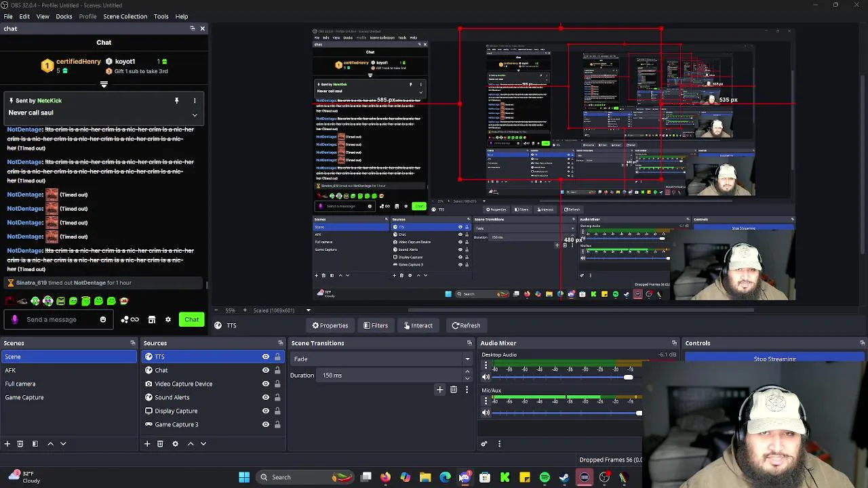Open the Audio Mixer bottom three-dot menu

click(499, 444)
